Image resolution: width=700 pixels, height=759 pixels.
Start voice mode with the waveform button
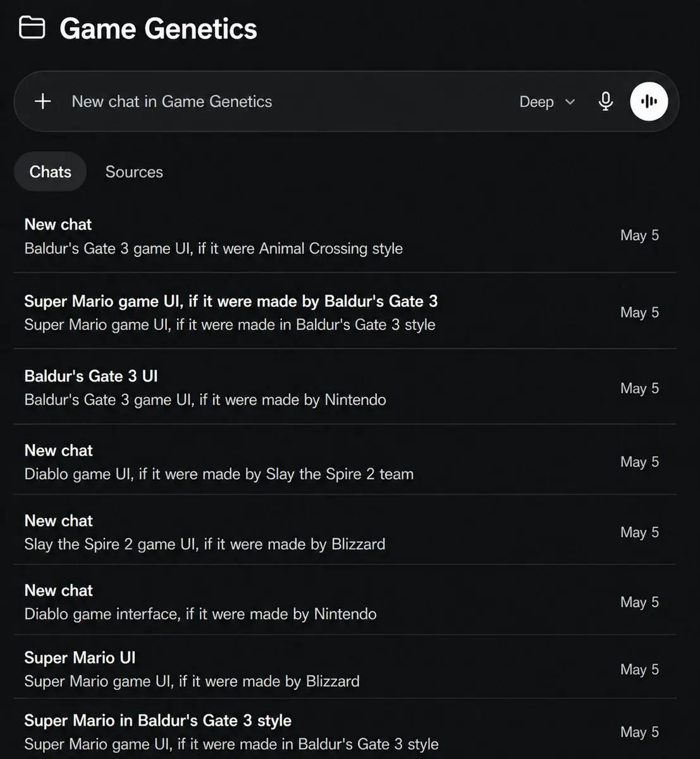point(649,101)
